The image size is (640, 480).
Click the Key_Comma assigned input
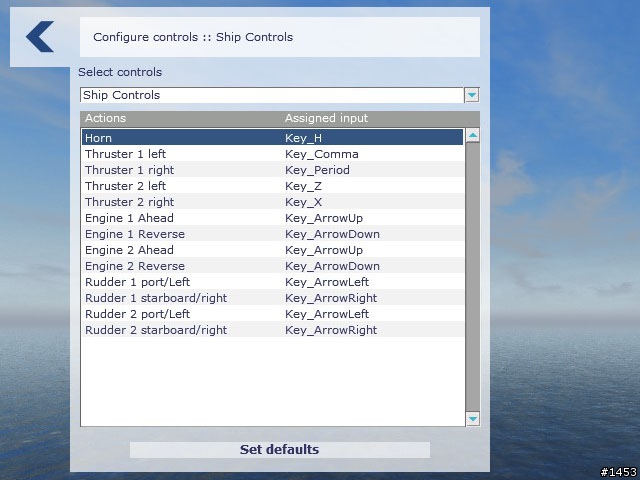322,154
